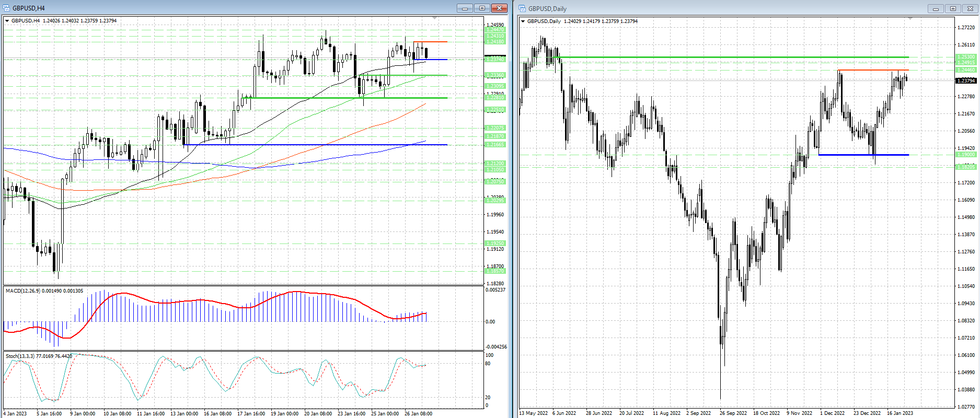The height and width of the screenshot is (418, 980).
Task: Click the chart shift marker on H4 chart
Action: point(435,19)
